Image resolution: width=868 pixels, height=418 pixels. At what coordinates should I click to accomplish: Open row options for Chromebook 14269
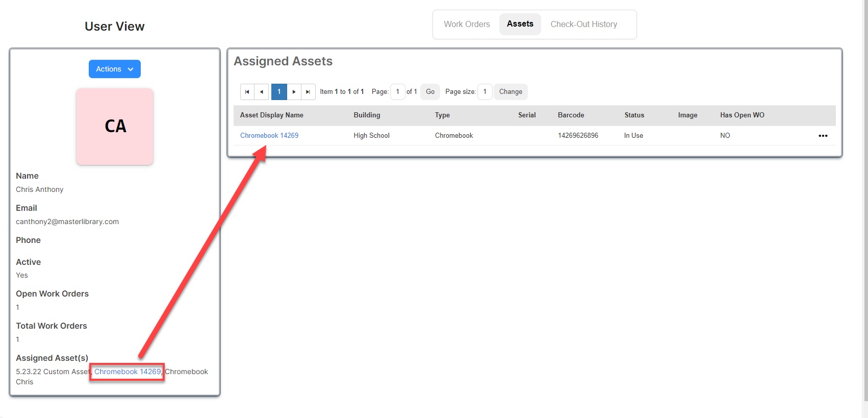[823, 136]
